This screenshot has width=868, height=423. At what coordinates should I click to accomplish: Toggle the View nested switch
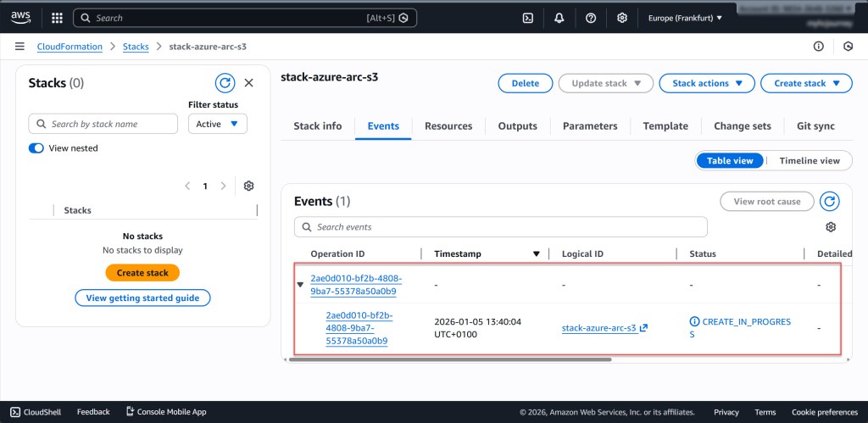36,148
